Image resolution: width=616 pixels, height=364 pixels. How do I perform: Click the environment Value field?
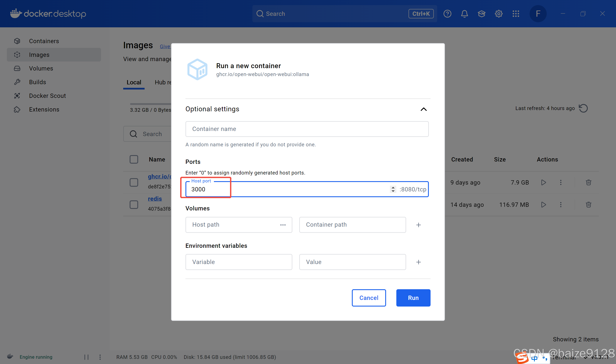[x=352, y=262]
